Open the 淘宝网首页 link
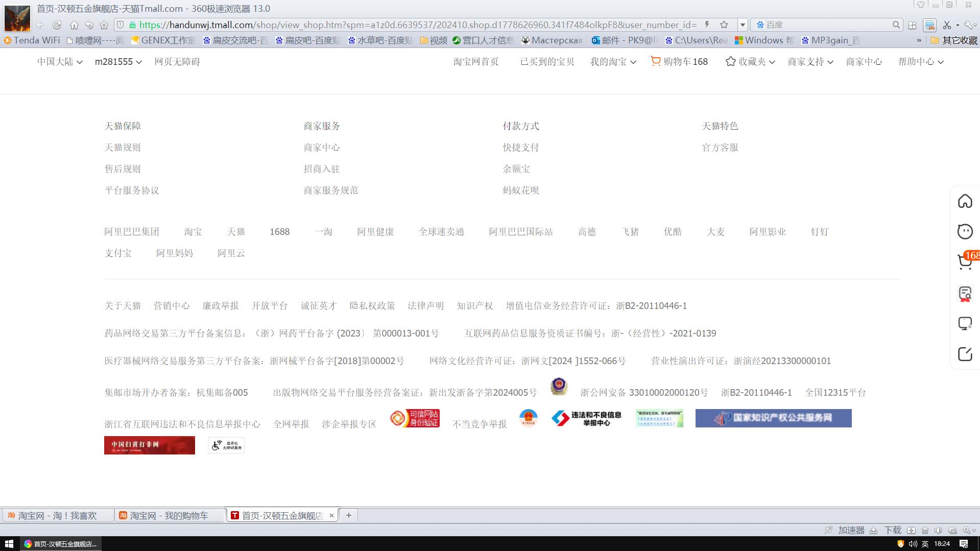This screenshot has height=551, width=980. tap(476, 62)
